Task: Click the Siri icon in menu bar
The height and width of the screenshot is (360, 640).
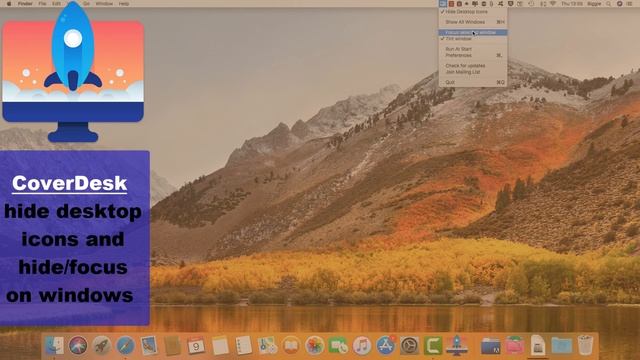Action: tap(619, 4)
